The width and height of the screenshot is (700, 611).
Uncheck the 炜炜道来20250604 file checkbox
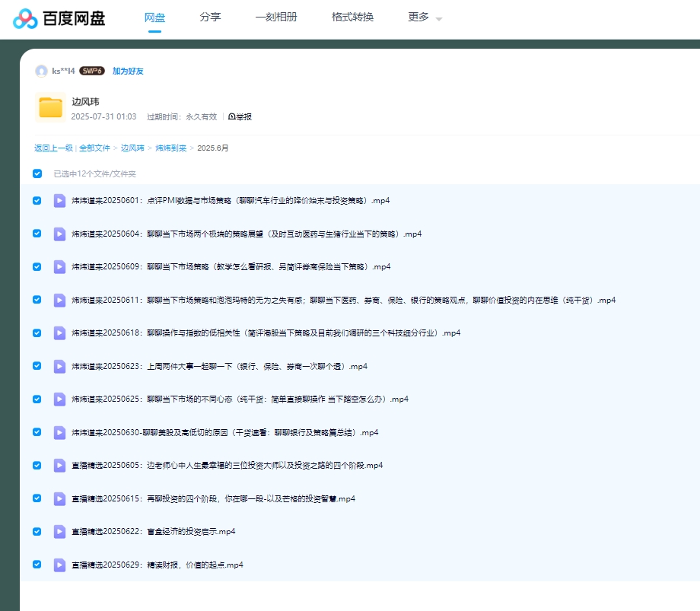click(37, 234)
